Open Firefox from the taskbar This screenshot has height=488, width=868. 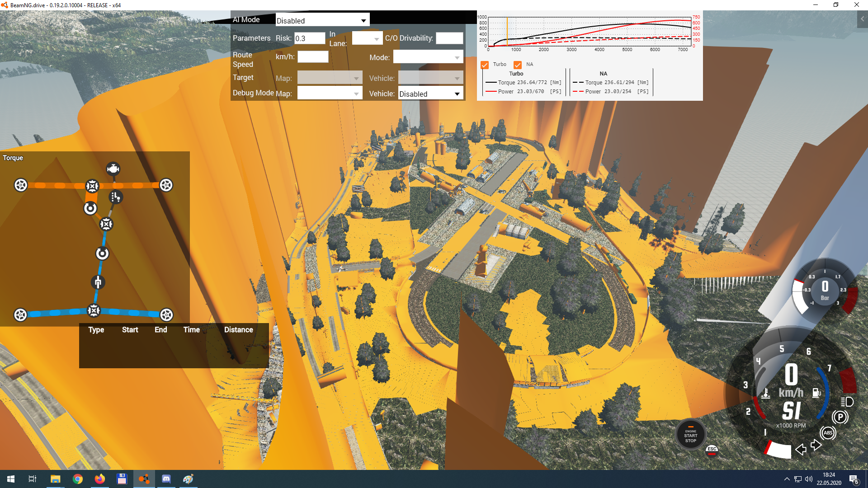click(99, 479)
